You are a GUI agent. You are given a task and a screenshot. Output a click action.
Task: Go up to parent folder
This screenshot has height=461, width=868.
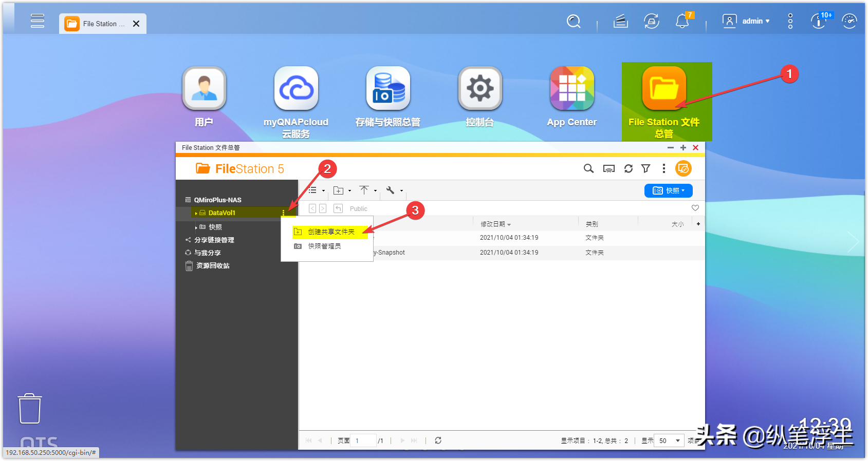(x=338, y=208)
